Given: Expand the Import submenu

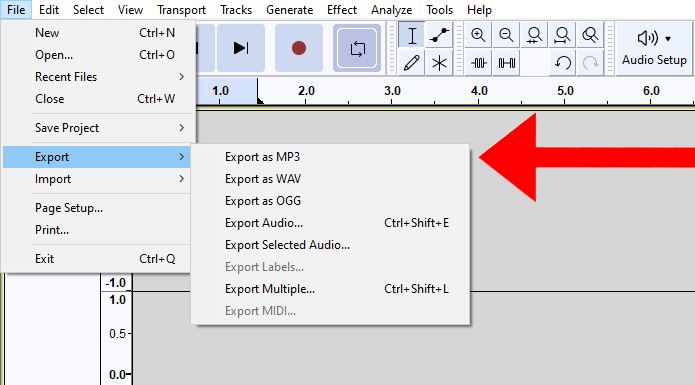Looking at the screenshot, I should tap(97, 179).
